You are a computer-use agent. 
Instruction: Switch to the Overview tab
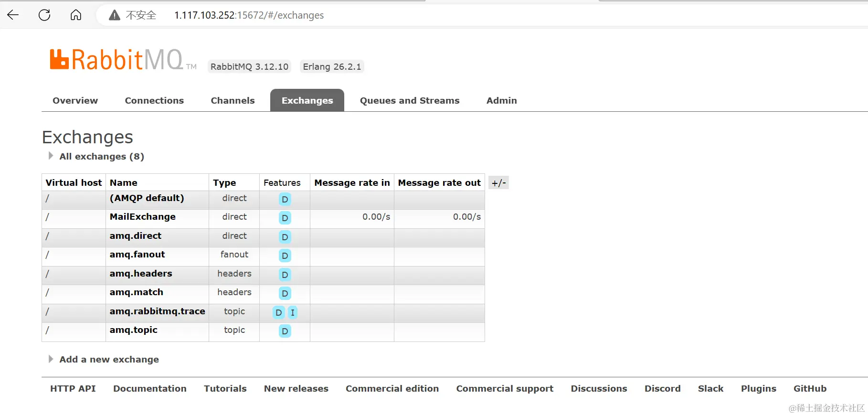tap(75, 100)
